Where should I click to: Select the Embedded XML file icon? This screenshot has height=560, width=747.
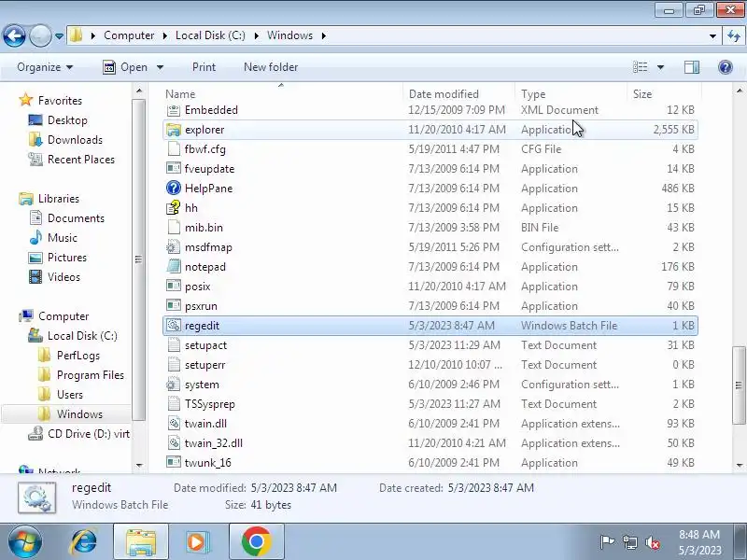174,110
